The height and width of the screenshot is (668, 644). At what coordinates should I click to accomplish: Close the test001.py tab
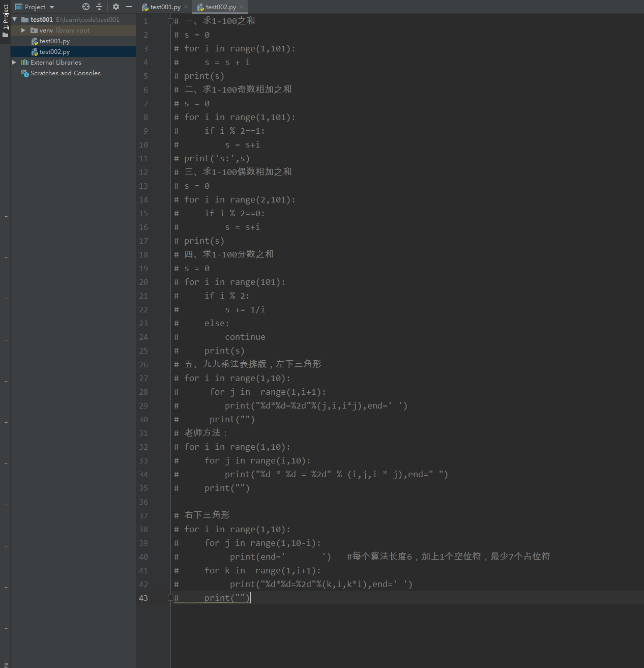(x=186, y=7)
